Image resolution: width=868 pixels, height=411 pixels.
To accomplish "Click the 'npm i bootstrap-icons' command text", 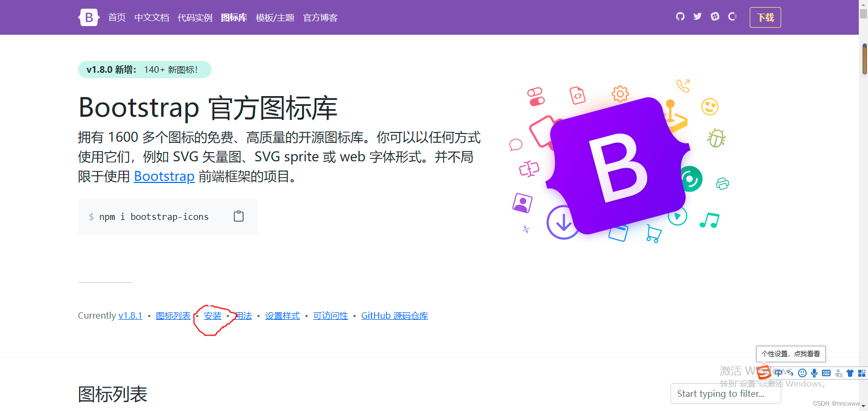I will 154,217.
